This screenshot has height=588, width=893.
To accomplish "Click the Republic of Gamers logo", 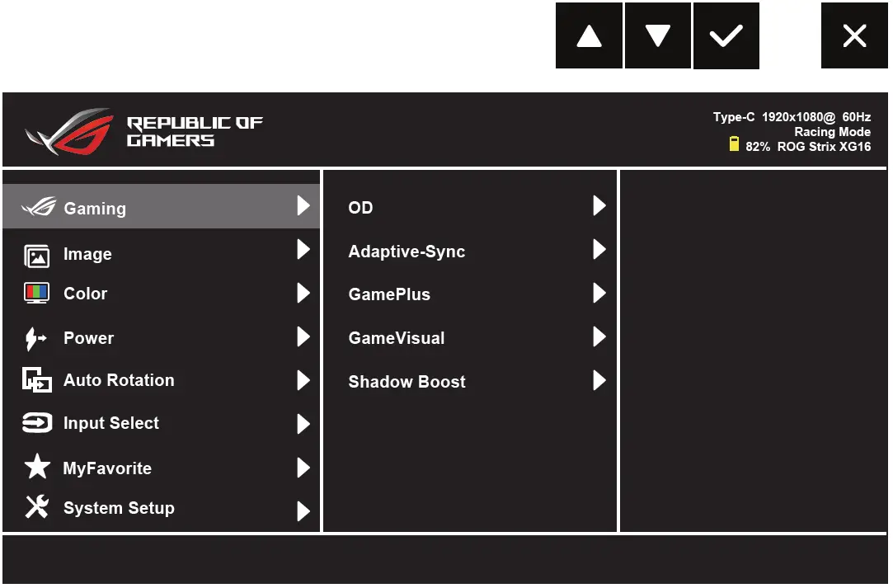I will click(x=144, y=132).
